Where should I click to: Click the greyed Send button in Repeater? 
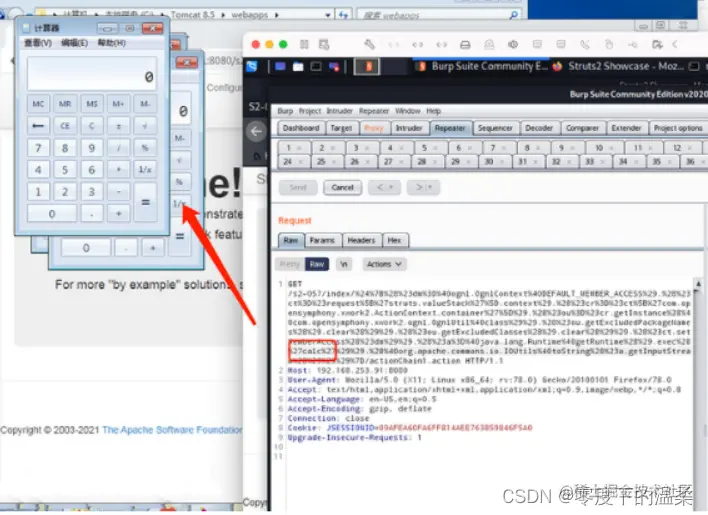coord(298,187)
